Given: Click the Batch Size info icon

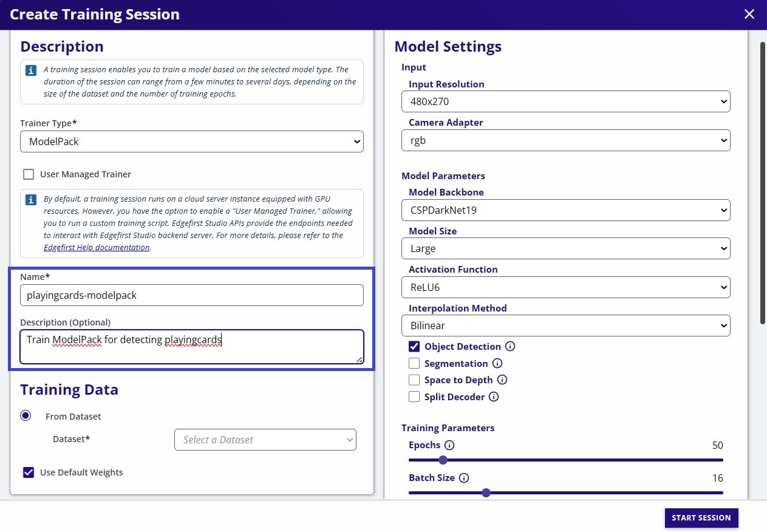Looking at the screenshot, I should [x=464, y=478].
